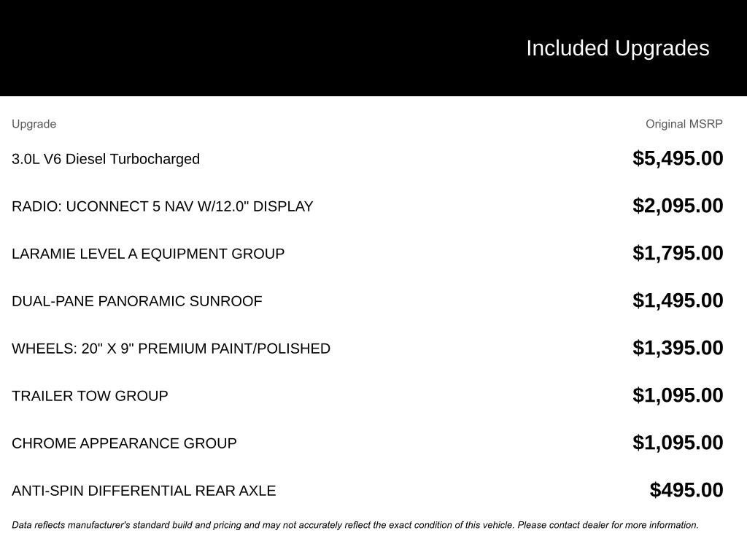Click the Chrome Appearance Group $1,095.00 price
747x560 pixels.
coord(678,443)
